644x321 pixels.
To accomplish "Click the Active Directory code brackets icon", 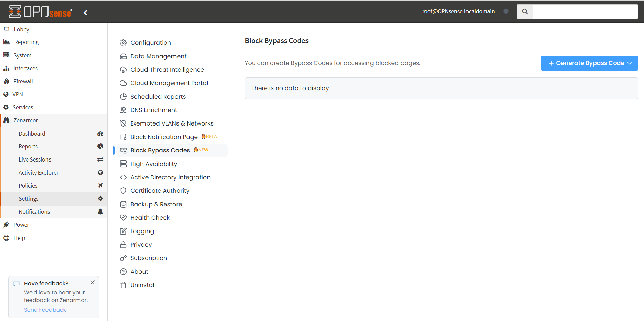I will 123,177.
